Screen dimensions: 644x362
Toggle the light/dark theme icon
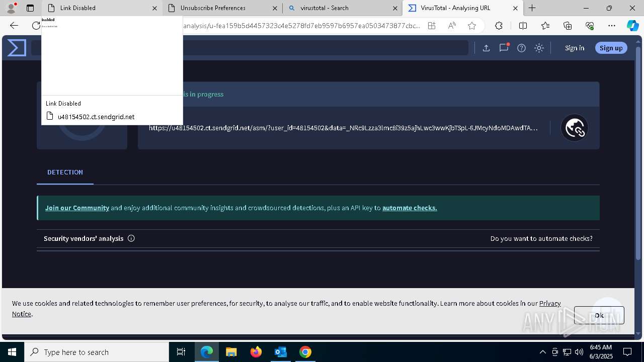539,48
